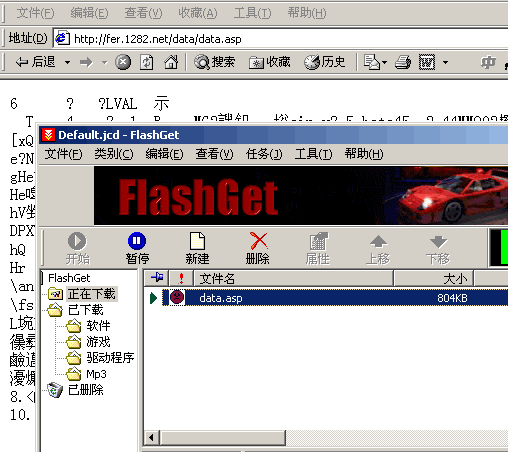Image resolution: width=508 pixels, height=452 pixels.
Task: Click the FlashGet title bar logo icon
Action: 48,135
